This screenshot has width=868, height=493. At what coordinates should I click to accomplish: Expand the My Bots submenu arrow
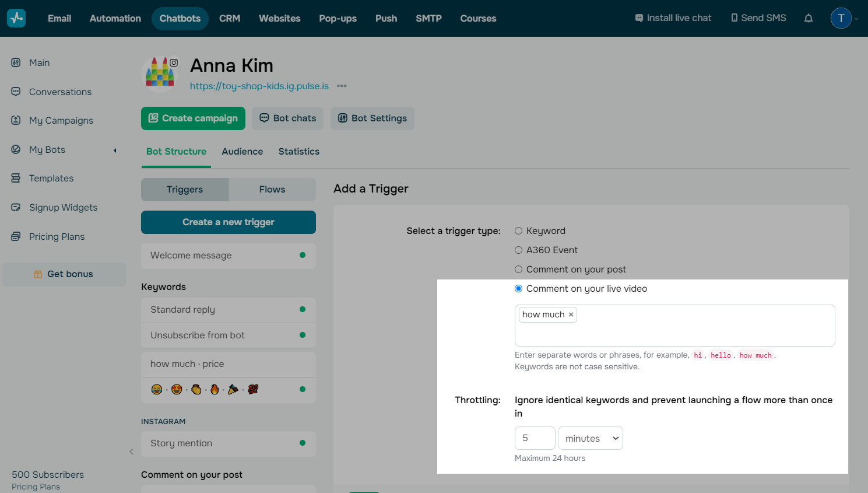115,150
